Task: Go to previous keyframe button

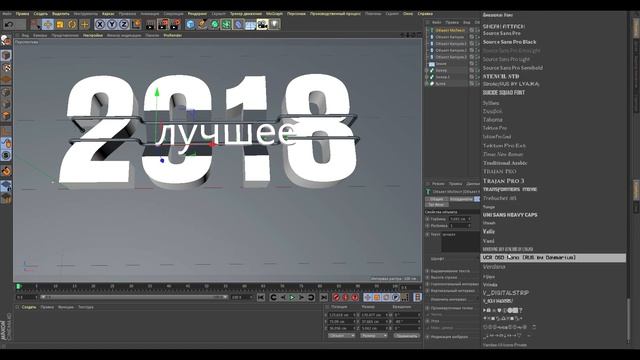Action: click(x=273, y=298)
